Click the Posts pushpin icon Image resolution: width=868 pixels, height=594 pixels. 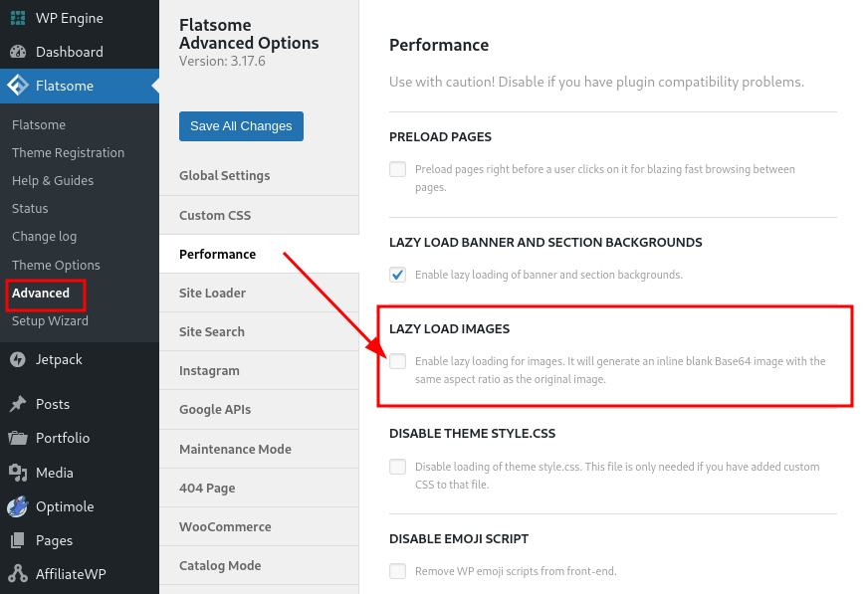(18, 404)
